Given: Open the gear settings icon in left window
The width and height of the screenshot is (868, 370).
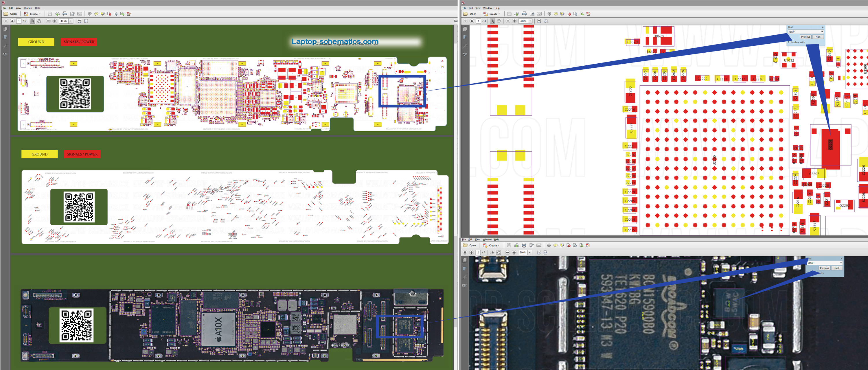Looking at the screenshot, I should (90, 14).
